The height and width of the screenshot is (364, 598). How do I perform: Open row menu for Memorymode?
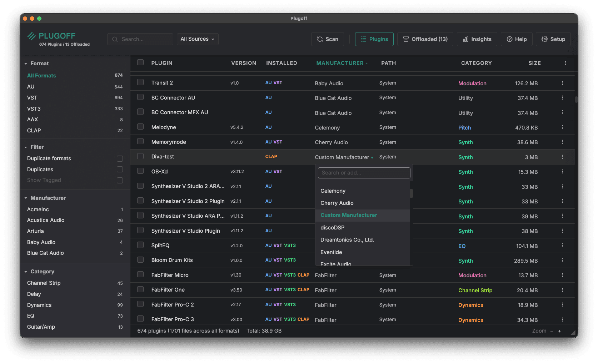point(562,142)
